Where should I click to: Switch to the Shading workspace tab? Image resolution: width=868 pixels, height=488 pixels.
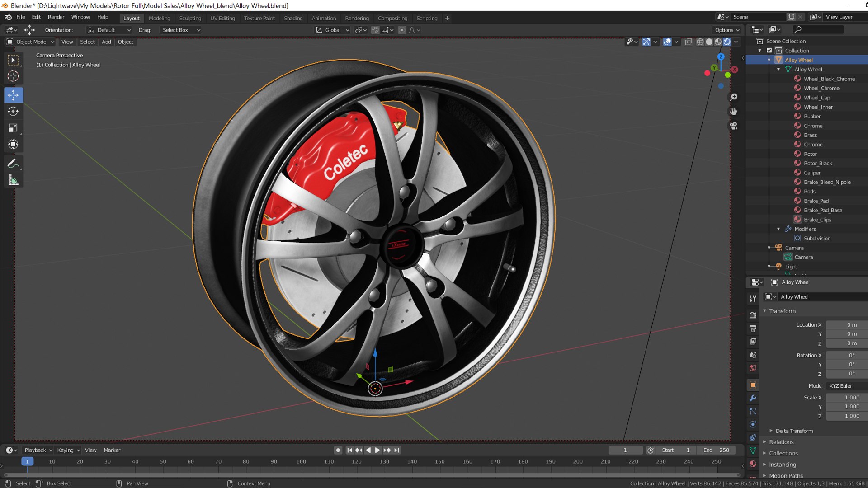293,18
